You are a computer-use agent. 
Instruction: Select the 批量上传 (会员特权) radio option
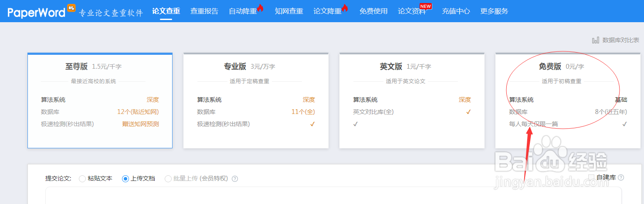click(196, 178)
